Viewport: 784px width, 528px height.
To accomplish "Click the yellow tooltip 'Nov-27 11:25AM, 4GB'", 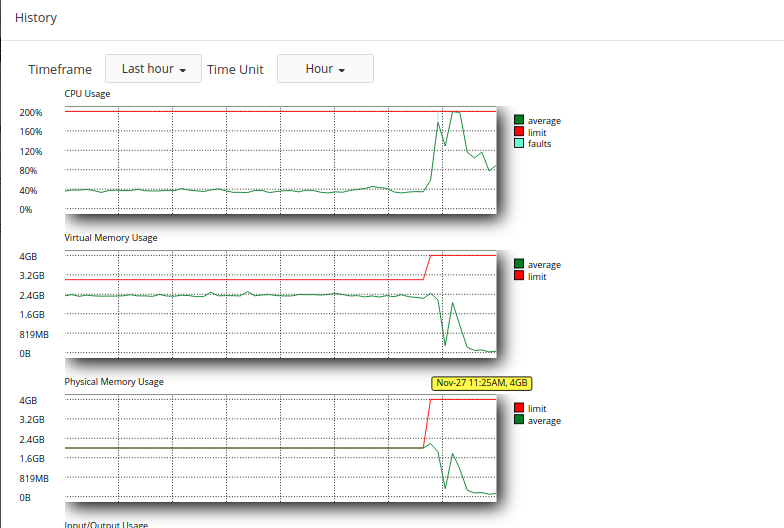I will 482,383.
